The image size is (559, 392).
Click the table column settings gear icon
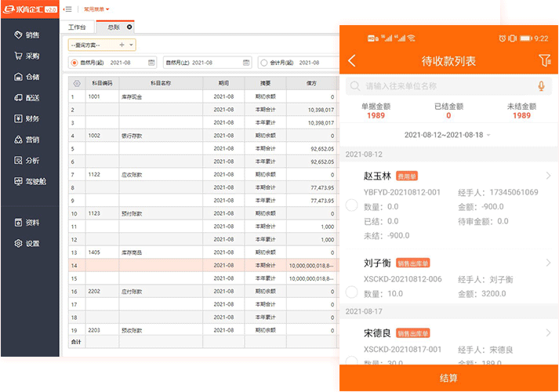pyautogui.click(x=76, y=82)
